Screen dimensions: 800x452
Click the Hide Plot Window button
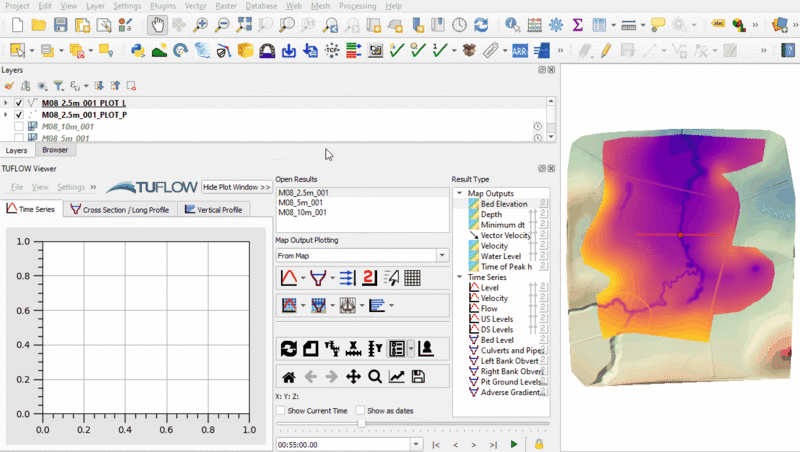[x=236, y=187]
